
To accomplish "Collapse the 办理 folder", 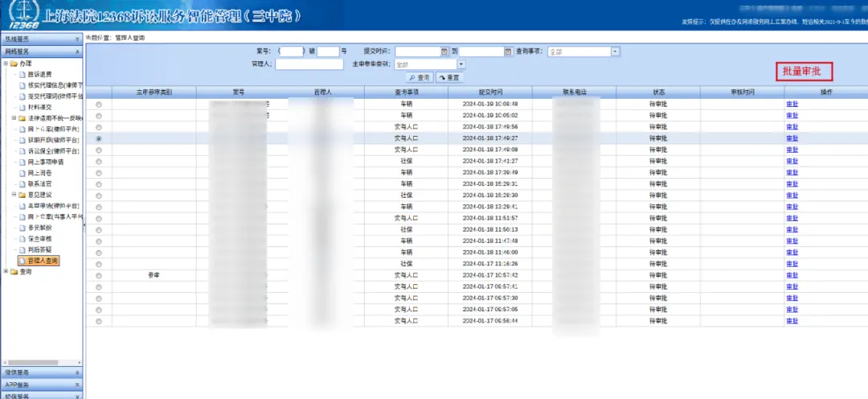I will coord(6,64).
